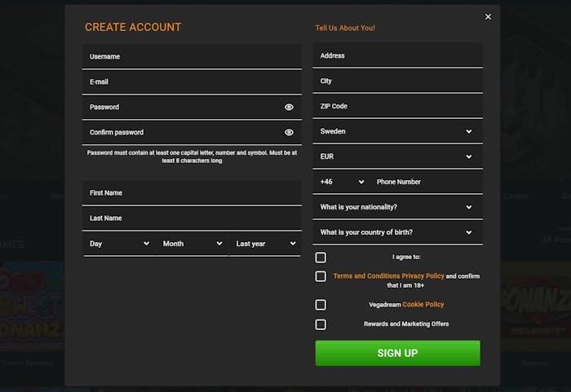
Task: Click the CREATE ACCOUNT heading
Action: [133, 27]
